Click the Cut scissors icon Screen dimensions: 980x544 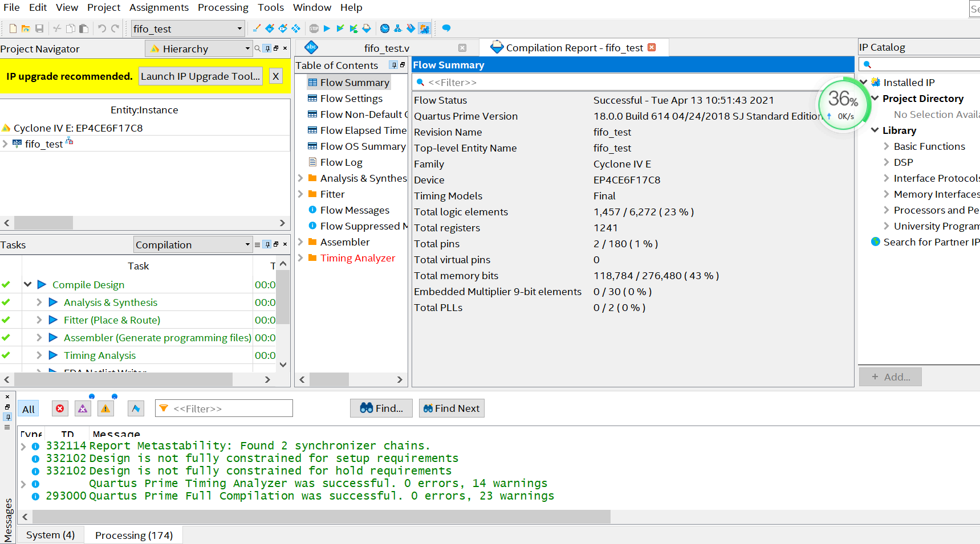[x=57, y=28]
